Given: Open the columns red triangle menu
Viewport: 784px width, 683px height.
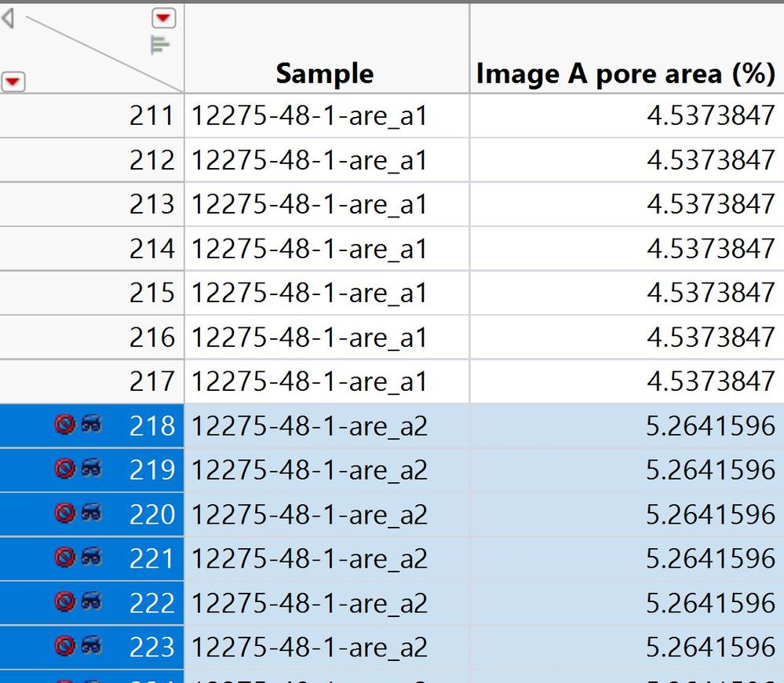Looking at the screenshot, I should tap(163, 19).
